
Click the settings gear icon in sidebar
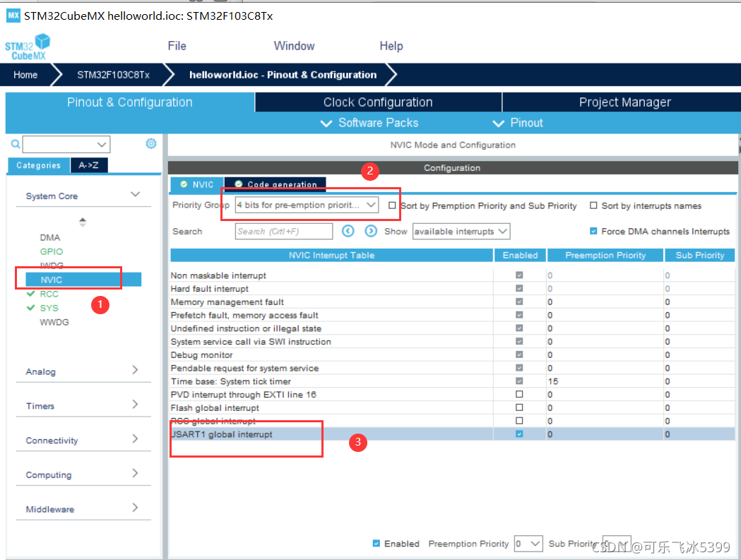click(x=150, y=143)
